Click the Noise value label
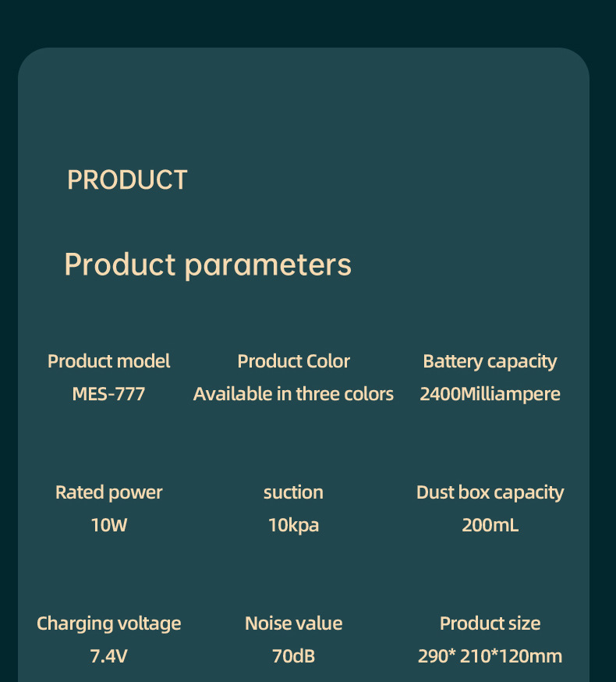 [x=293, y=623]
